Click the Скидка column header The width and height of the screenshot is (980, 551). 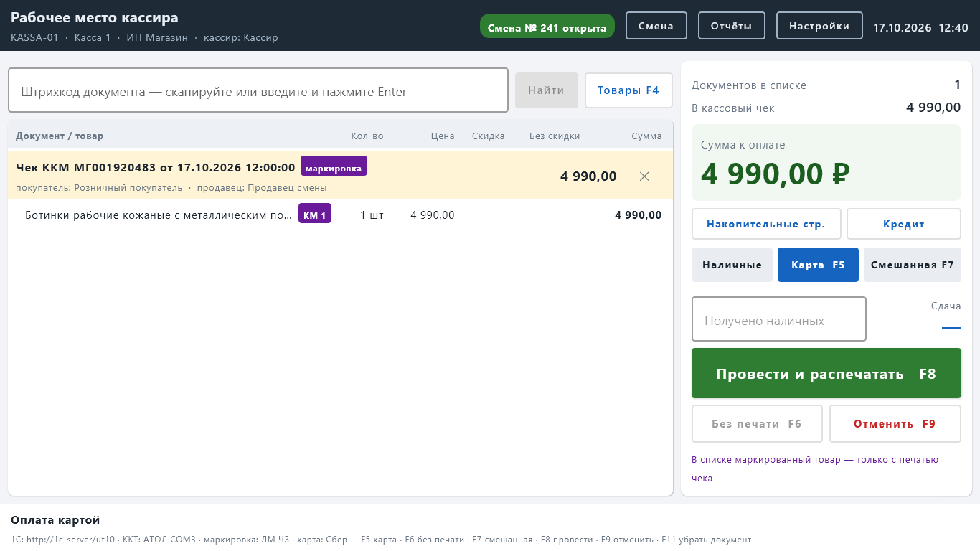(489, 136)
